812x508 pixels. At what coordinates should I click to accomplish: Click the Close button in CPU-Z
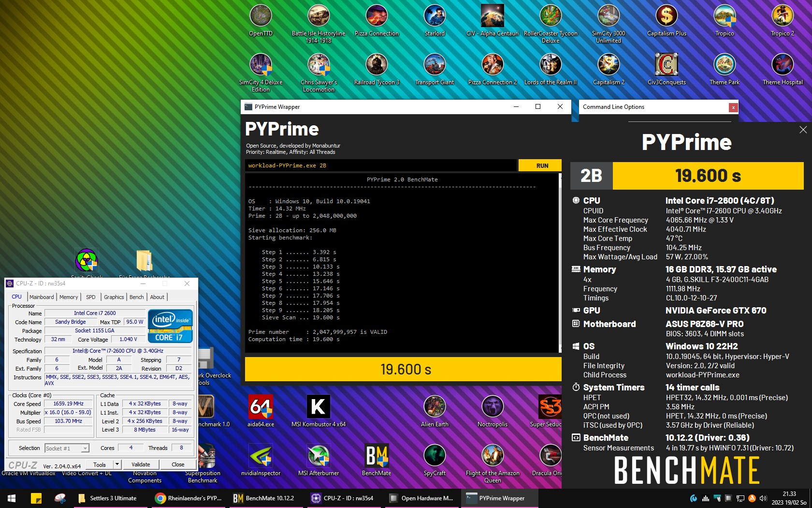point(178,464)
